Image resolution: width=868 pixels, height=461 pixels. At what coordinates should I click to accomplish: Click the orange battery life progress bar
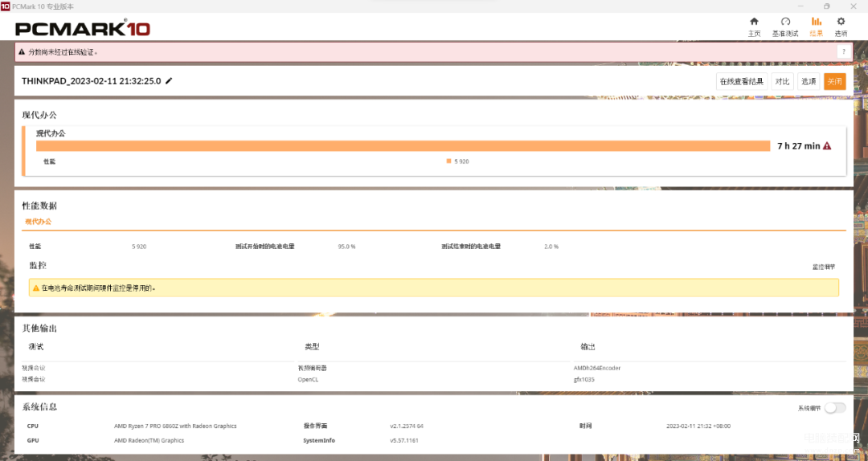(403, 145)
